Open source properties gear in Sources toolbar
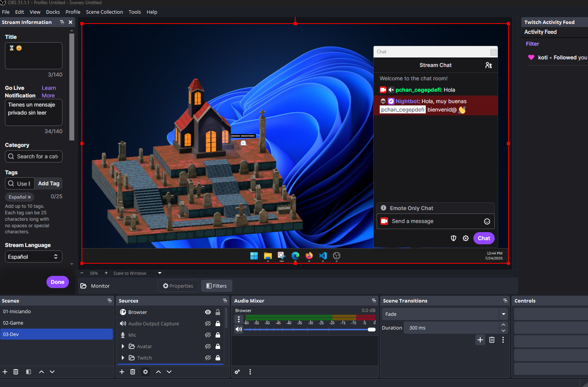This screenshot has height=387, width=588. (145, 372)
